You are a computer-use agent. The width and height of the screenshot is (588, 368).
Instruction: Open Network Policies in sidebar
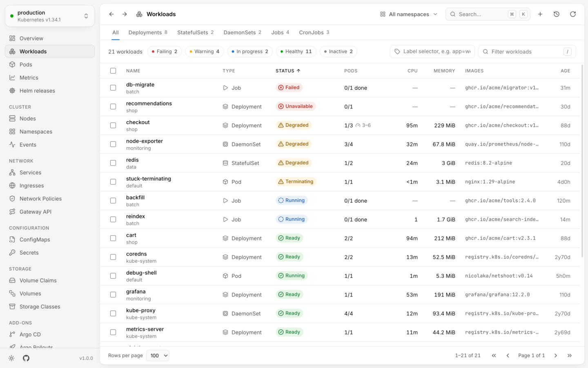[x=50, y=199]
